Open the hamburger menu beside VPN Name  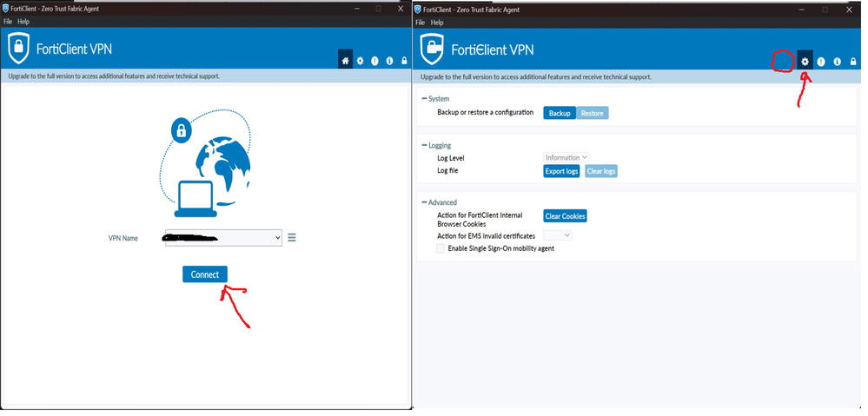pyautogui.click(x=292, y=237)
